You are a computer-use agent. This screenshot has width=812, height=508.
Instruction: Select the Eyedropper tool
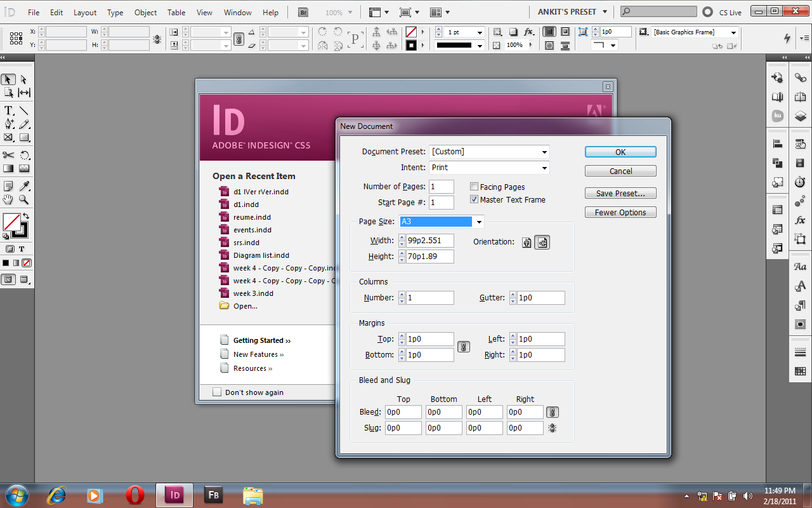point(24,187)
